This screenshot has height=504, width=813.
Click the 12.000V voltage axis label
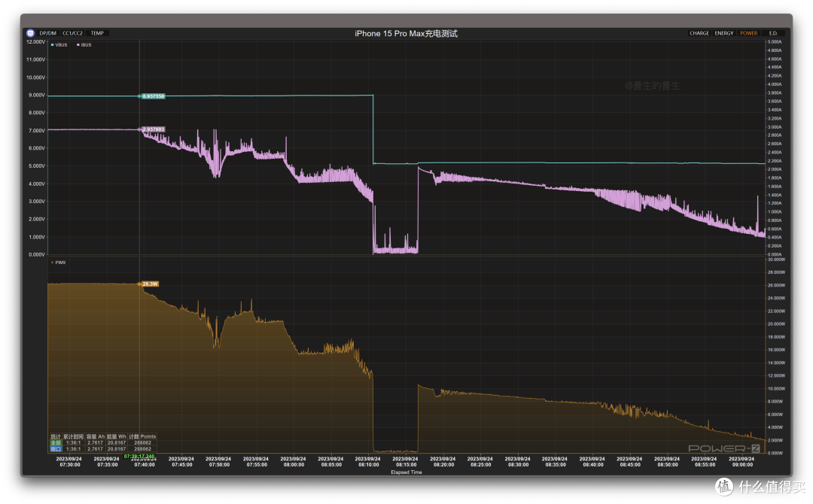[36, 42]
